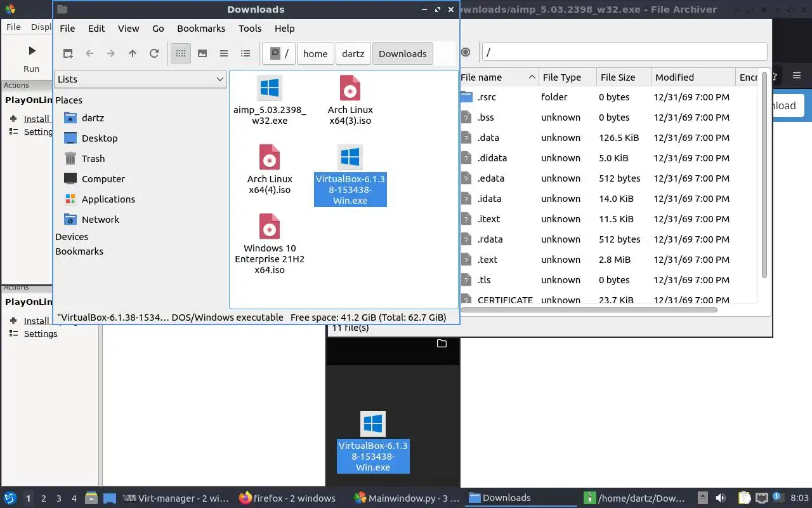This screenshot has height=508, width=812.
Task: Click the VirtualBox exe icon on the desktop
Action: click(x=373, y=424)
